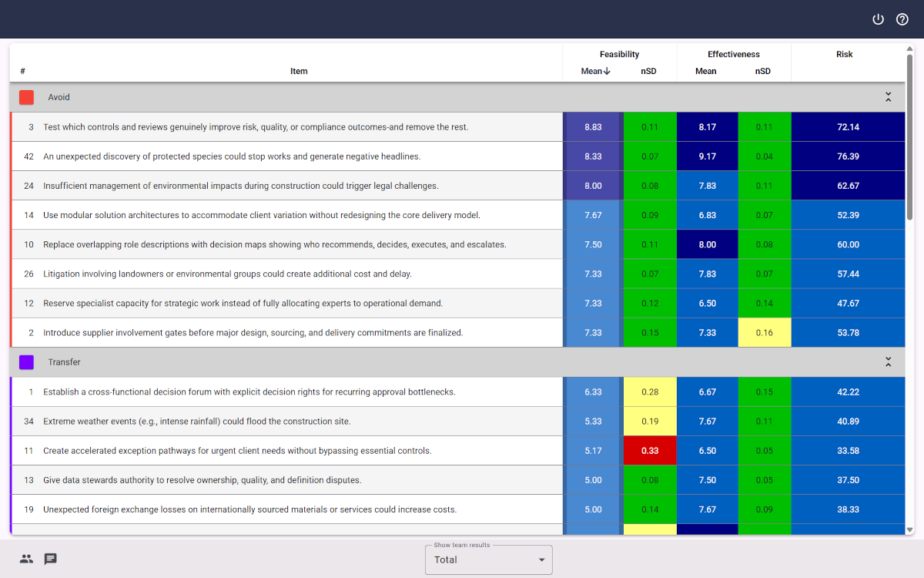Click the Risk value 76.39 cell
924x578 pixels.
(x=848, y=156)
